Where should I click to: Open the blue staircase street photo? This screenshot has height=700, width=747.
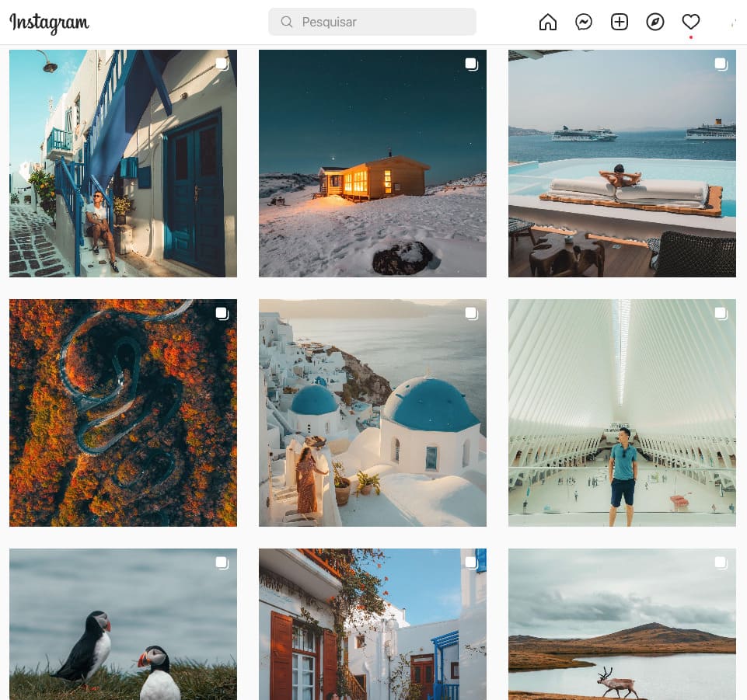(x=123, y=163)
